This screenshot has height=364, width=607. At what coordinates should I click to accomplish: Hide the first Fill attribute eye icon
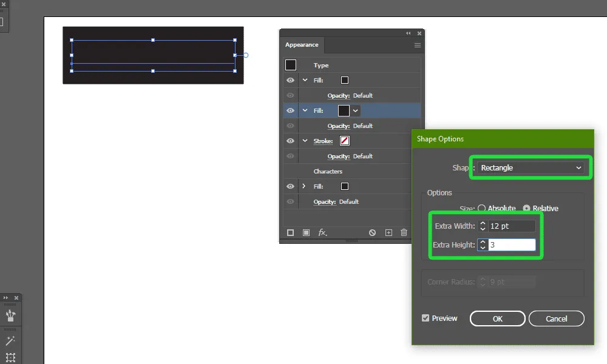click(290, 80)
